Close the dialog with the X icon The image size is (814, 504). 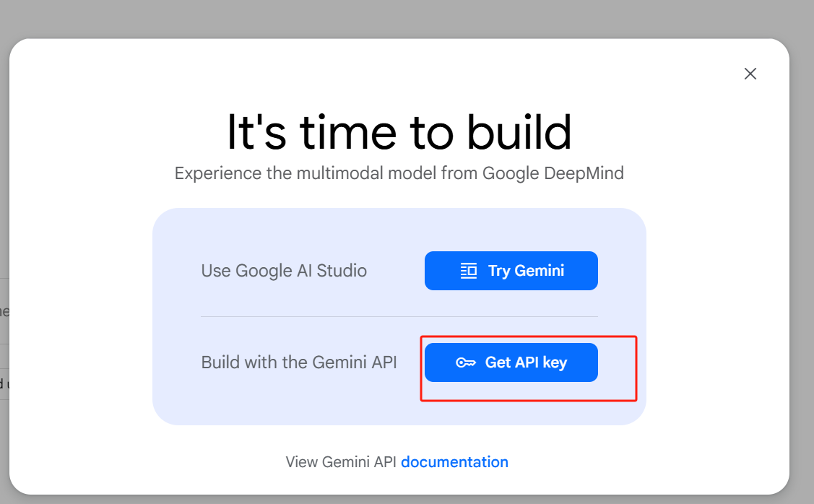(x=750, y=74)
